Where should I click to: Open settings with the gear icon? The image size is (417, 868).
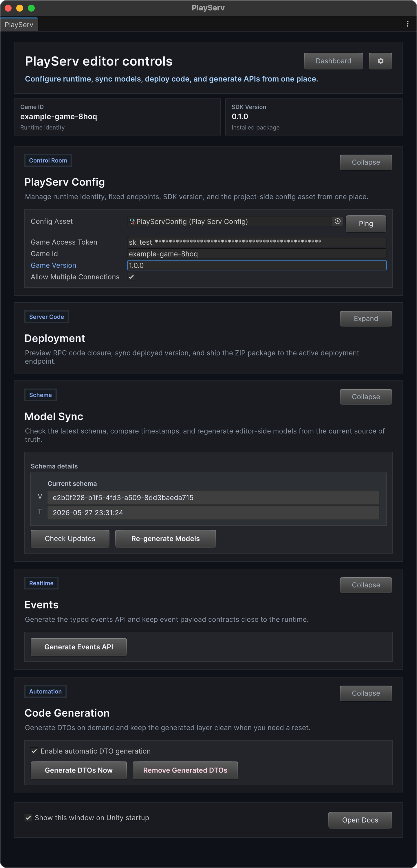point(380,61)
